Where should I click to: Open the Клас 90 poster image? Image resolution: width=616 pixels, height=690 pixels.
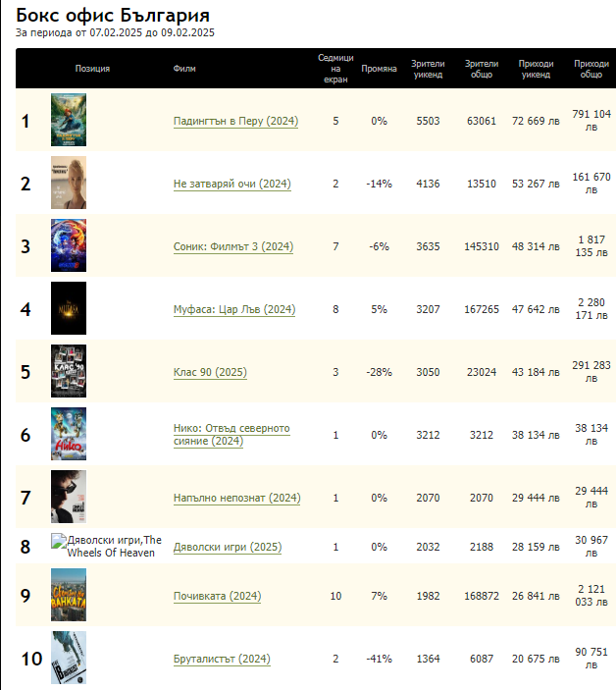(69, 371)
